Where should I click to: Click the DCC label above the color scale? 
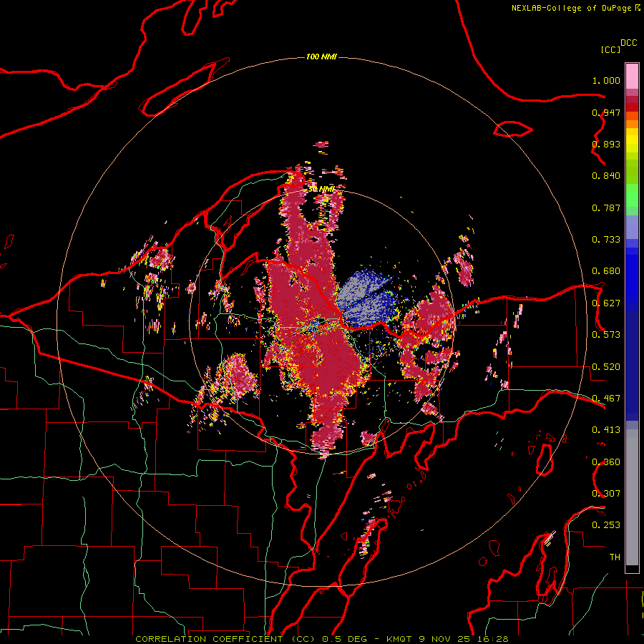(x=629, y=43)
